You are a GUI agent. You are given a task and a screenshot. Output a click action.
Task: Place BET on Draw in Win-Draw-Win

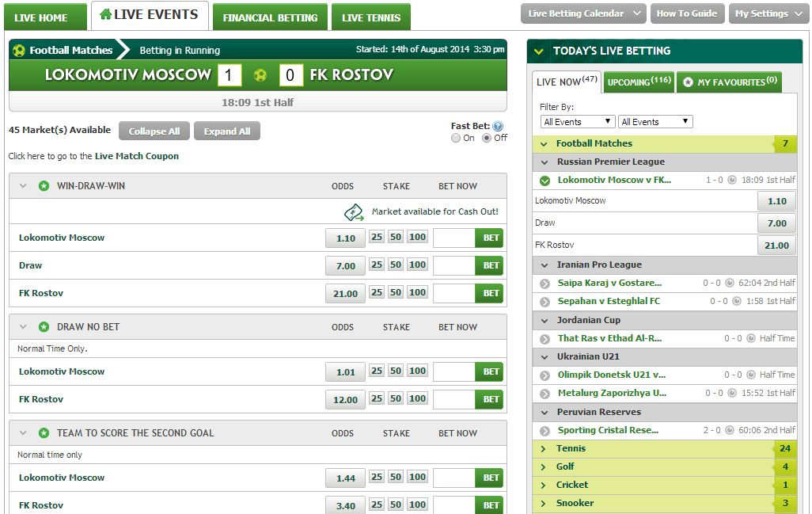(491, 266)
